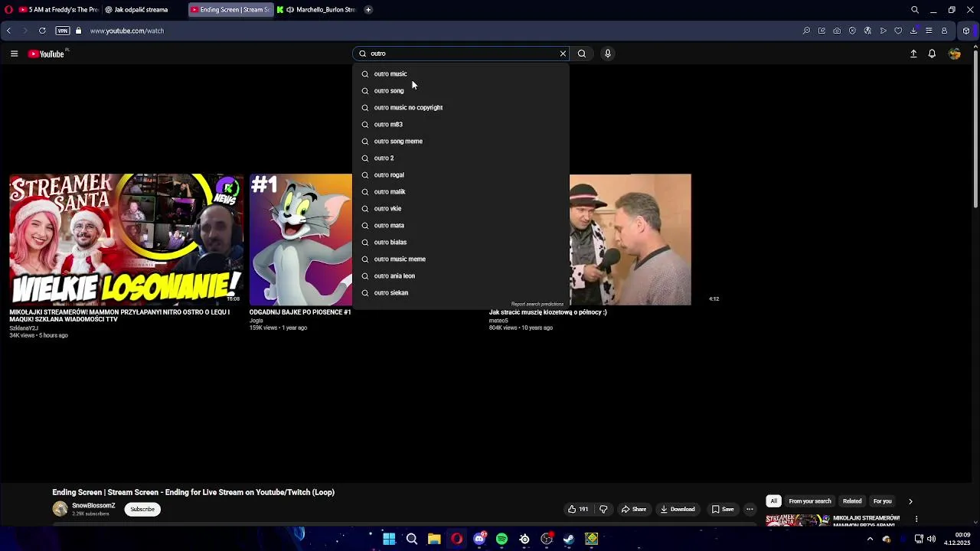The image size is (980, 551).
Task: Save the video to a playlist
Action: (723, 509)
